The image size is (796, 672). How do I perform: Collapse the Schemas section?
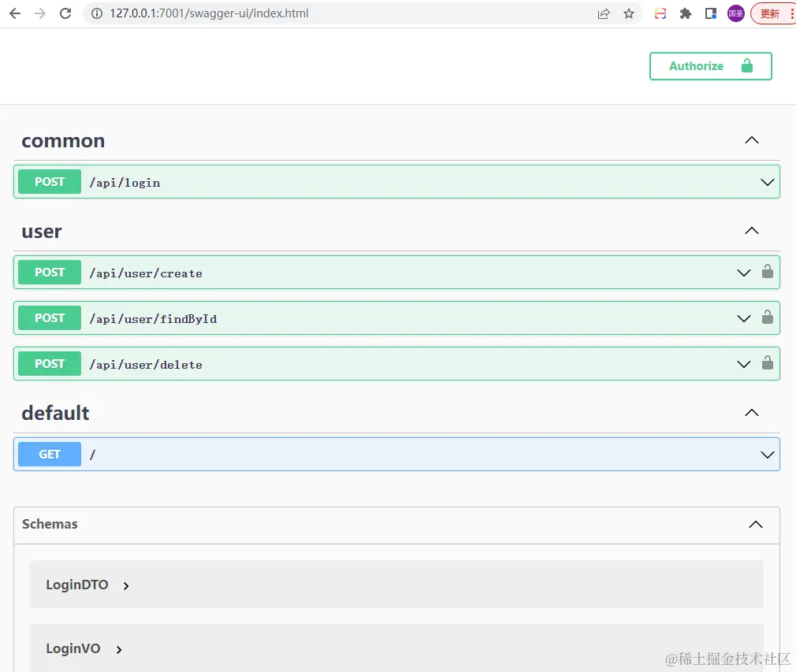click(x=755, y=525)
